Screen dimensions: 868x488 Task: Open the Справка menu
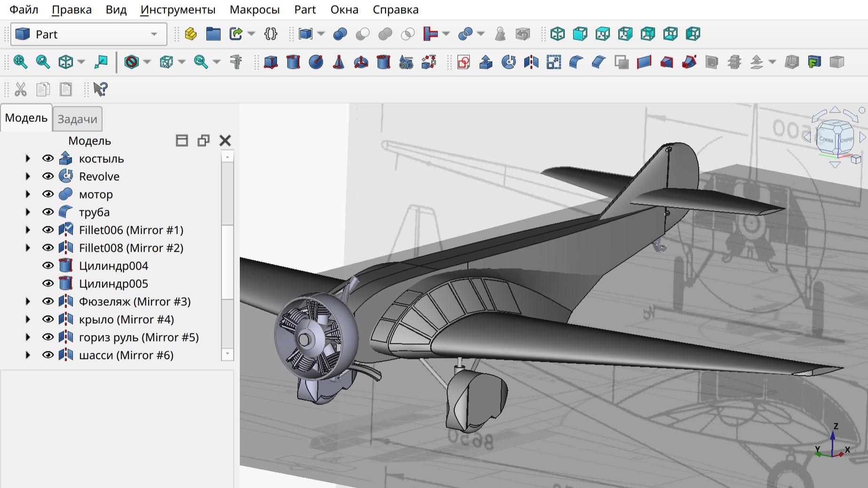click(395, 10)
